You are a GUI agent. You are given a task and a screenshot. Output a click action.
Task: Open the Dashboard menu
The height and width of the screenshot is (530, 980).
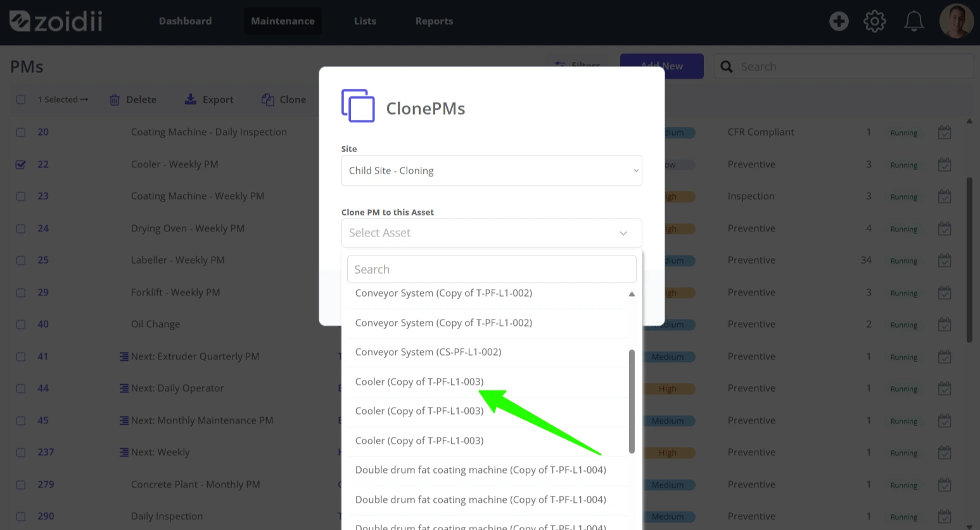(185, 21)
